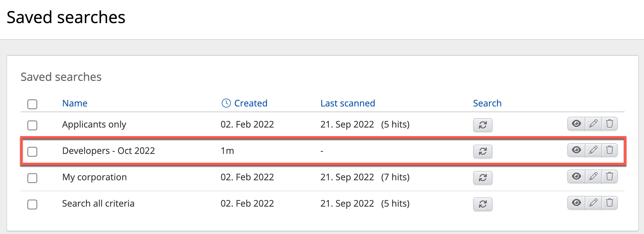The width and height of the screenshot is (644, 234).
Task: Check the Developers - Oct 2022 row checkbox
Action: [x=32, y=152]
